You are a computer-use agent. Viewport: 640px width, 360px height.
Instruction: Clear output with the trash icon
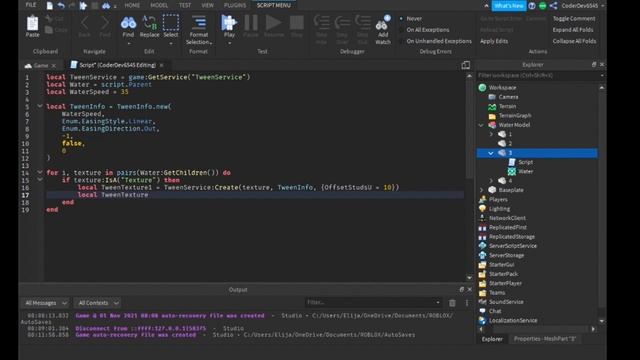coord(452,303)
